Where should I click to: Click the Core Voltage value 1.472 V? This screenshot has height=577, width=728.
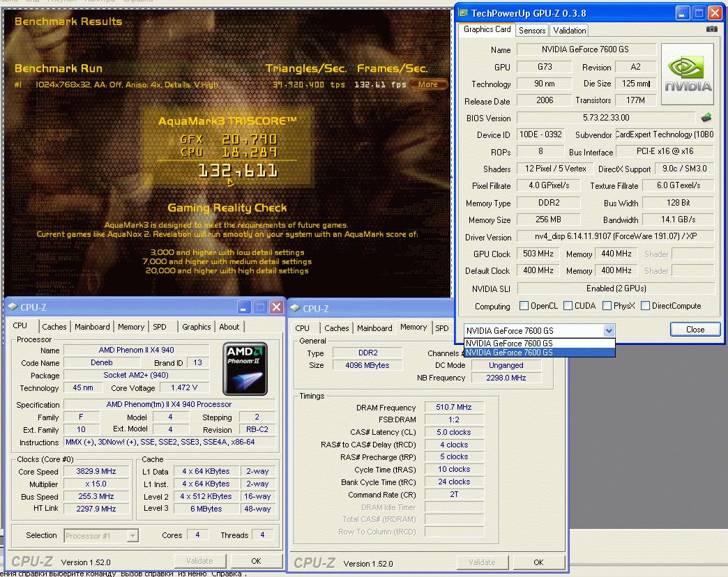point(184,387)
